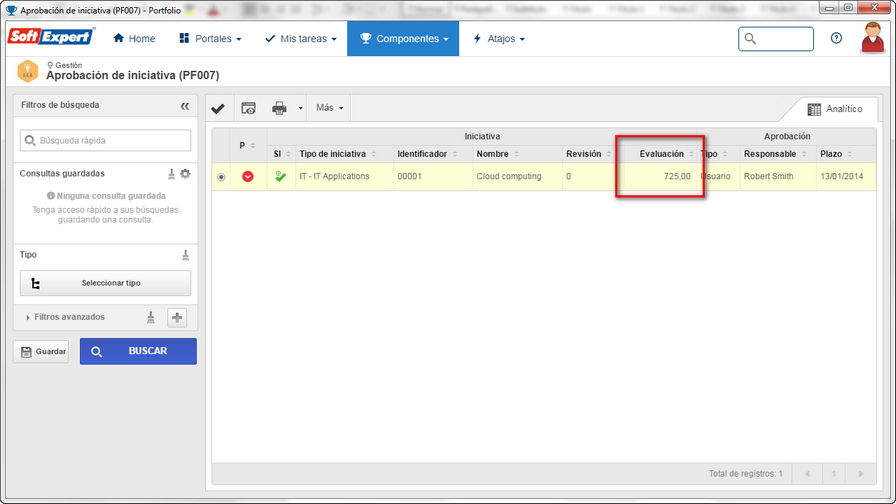Screen dimensions: 896x504
Task: Go to previous page arrow
Action: 807,474
